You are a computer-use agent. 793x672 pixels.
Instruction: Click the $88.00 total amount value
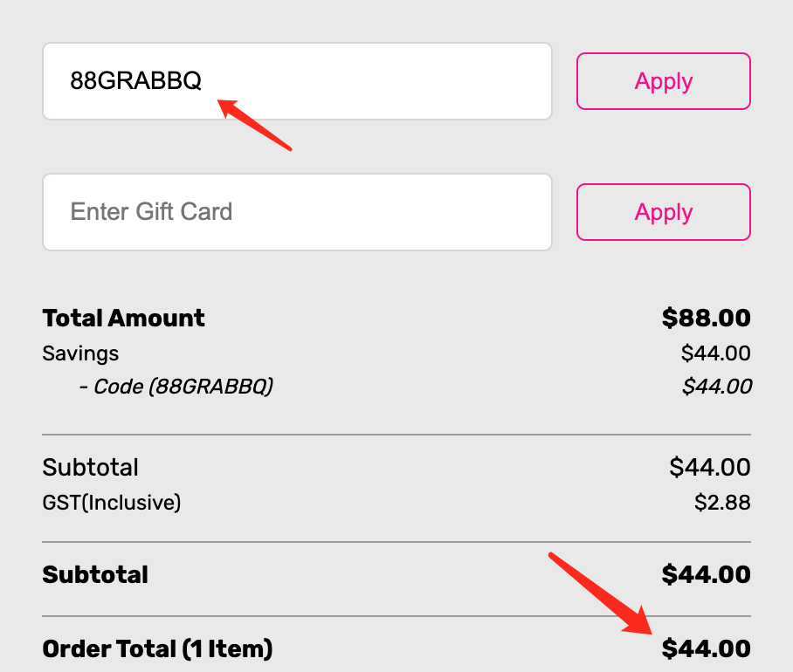pyautogui.click(x=706, y=318)
